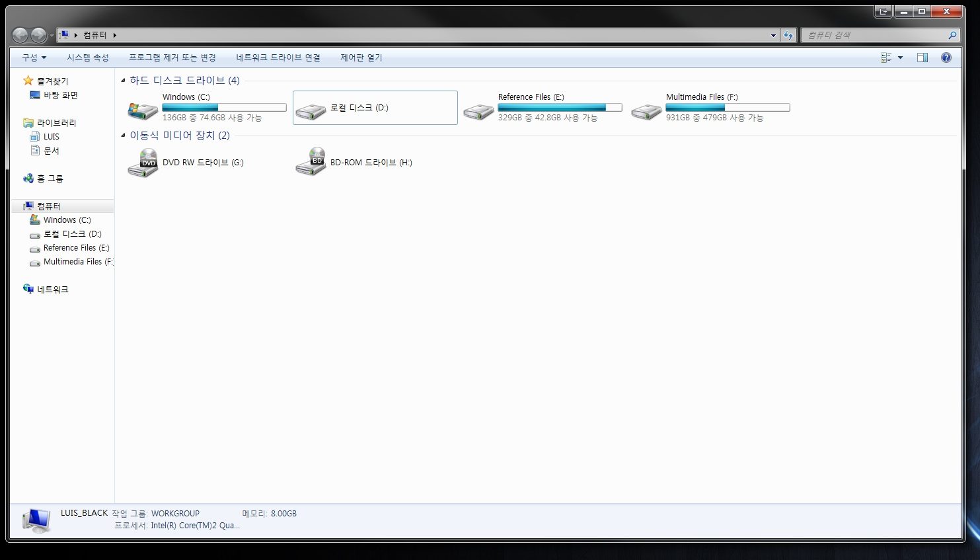Click the Forward navigation arrow
This screenshot has width=980, height=560.
[38, 35]
